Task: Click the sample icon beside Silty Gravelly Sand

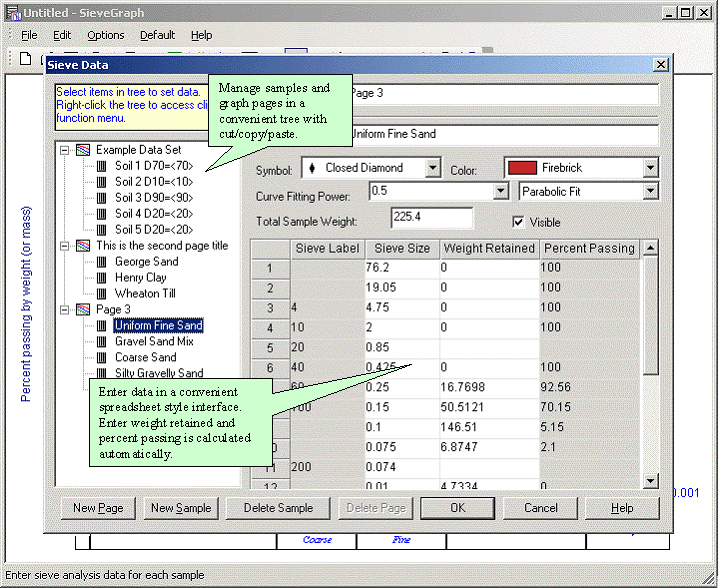Action: (102, 373)
